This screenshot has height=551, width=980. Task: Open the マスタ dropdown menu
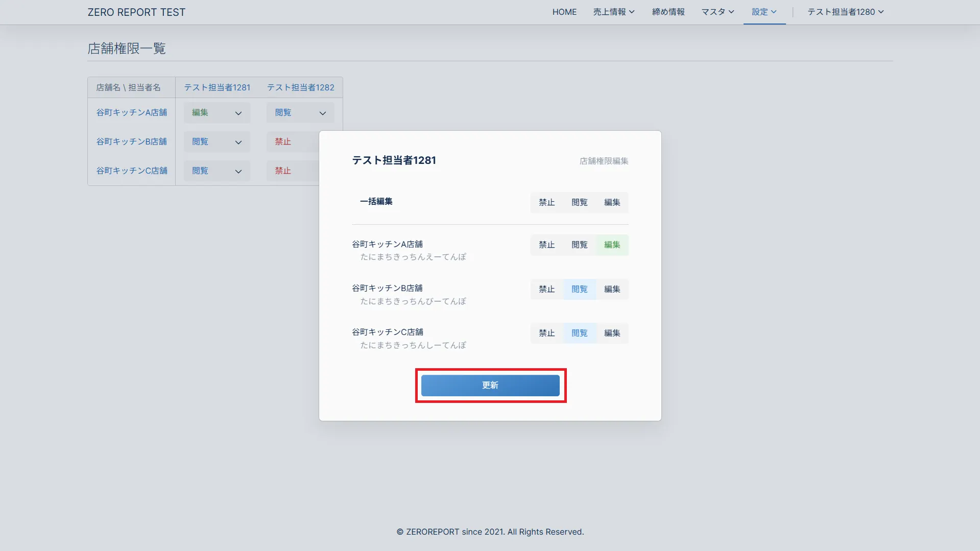[x=717, y=12]
